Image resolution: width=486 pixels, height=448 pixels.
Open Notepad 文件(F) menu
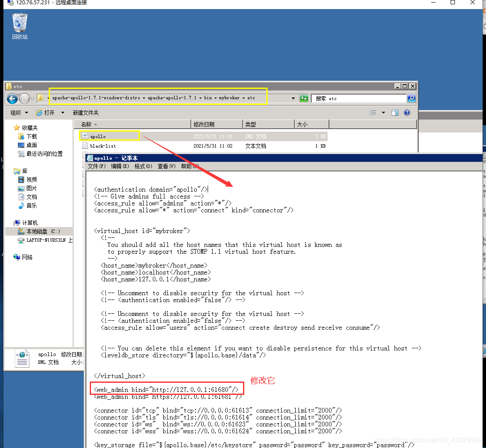[x=97, y=166]
